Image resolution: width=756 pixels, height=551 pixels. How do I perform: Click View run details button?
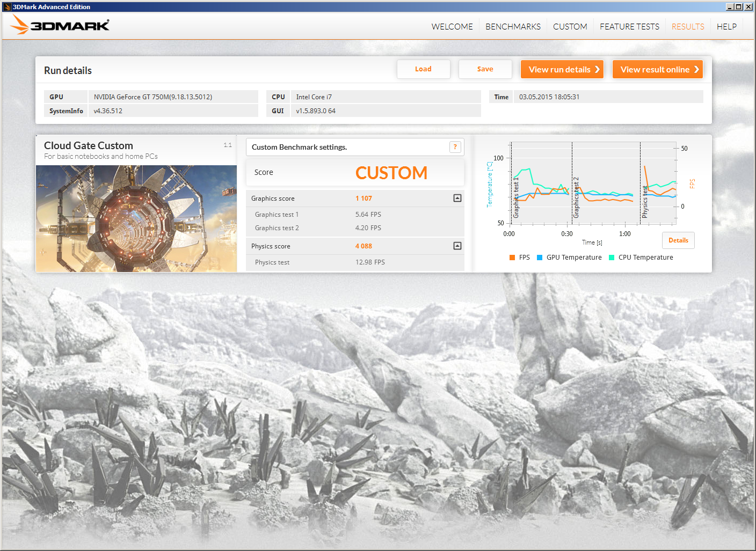[x=562, y=69]
